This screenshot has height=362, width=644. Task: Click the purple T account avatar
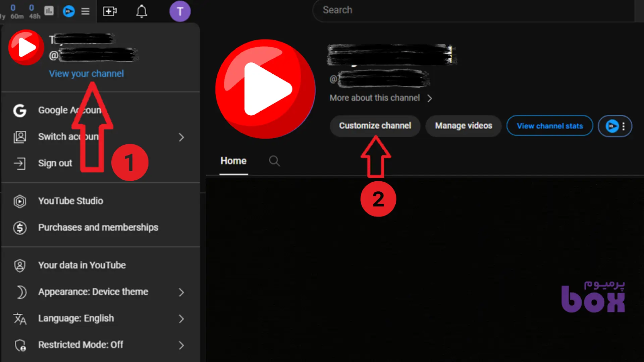180,11
